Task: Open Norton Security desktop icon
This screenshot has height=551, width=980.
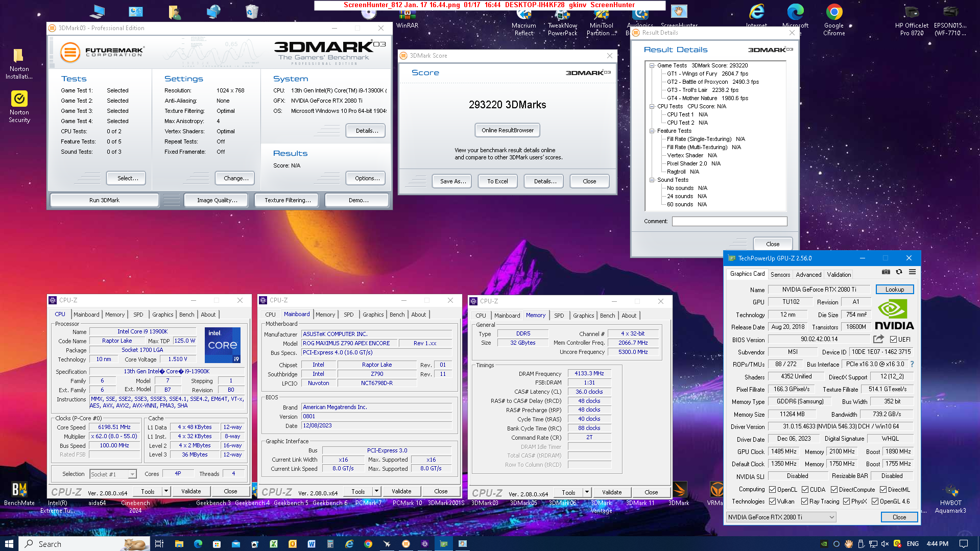Action: pyautogui.click(x=19, y=106)
